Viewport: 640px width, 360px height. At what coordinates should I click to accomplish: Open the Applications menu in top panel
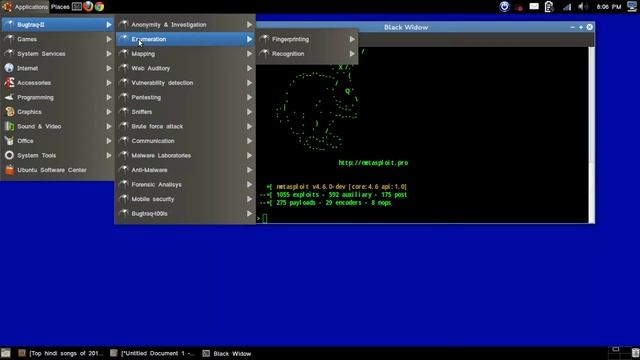coord(24,7)
